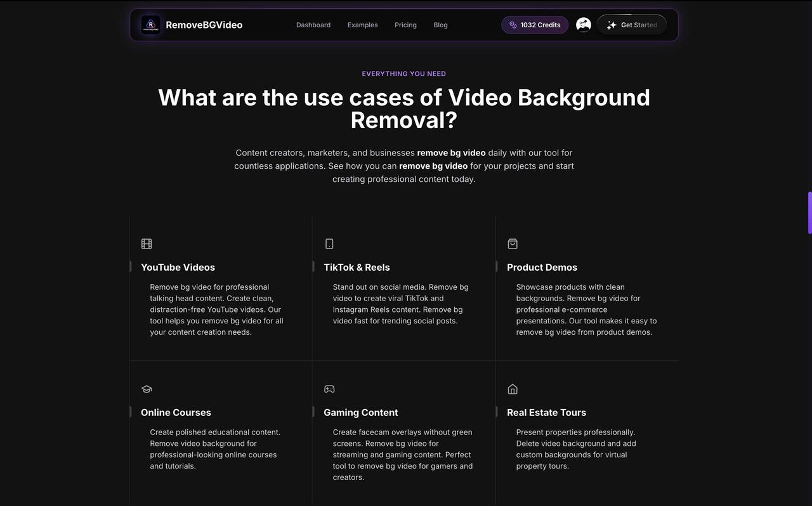Click the smartphone icon above TikTok & Reels

[x=329, y=243]
